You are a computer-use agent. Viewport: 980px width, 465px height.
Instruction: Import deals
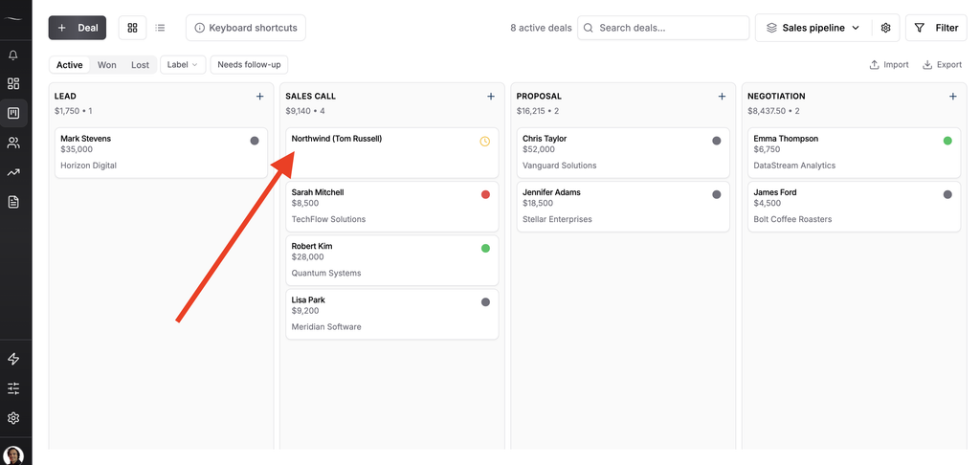click(889, 64)
